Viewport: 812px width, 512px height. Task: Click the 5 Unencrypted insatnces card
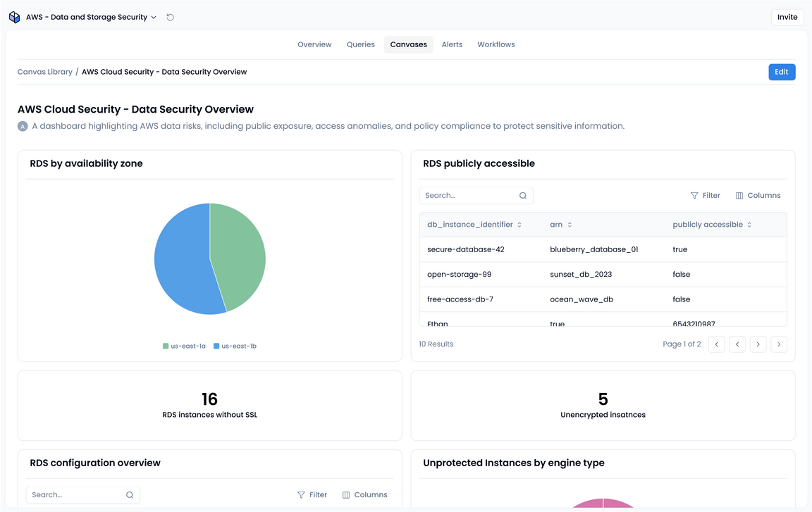tap(603, 406)
